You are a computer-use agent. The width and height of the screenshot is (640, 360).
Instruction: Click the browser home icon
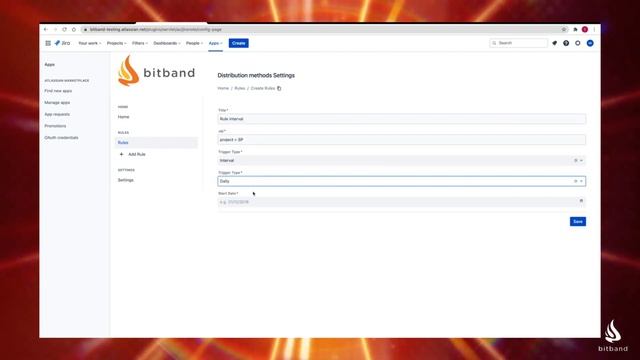74,29
